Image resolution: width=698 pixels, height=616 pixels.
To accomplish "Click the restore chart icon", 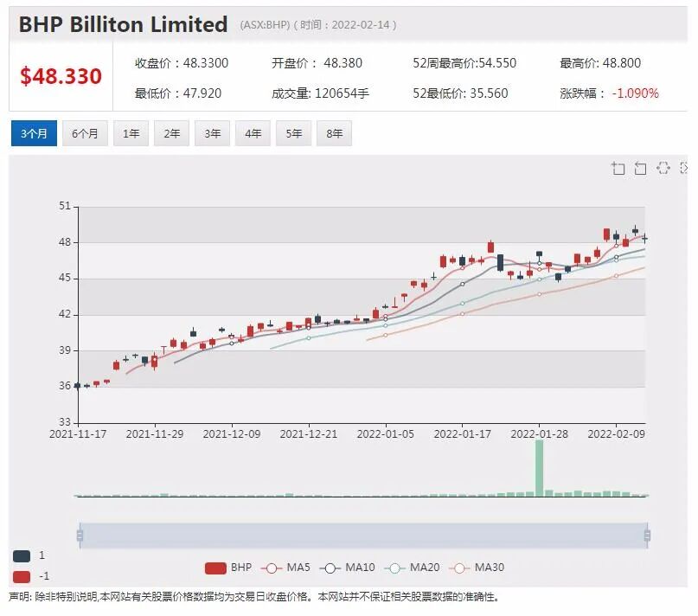I will tap(663, 168).
